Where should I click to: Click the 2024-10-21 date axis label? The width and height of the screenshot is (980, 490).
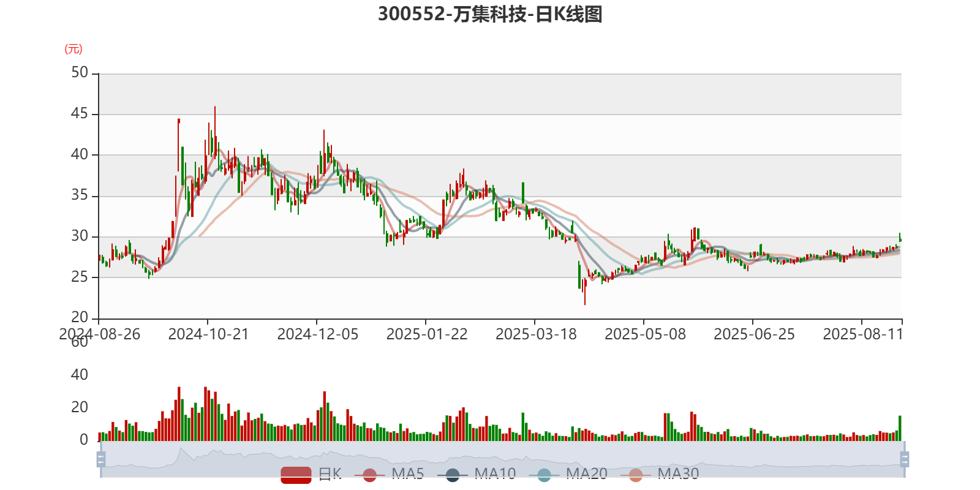pos(208,334)
